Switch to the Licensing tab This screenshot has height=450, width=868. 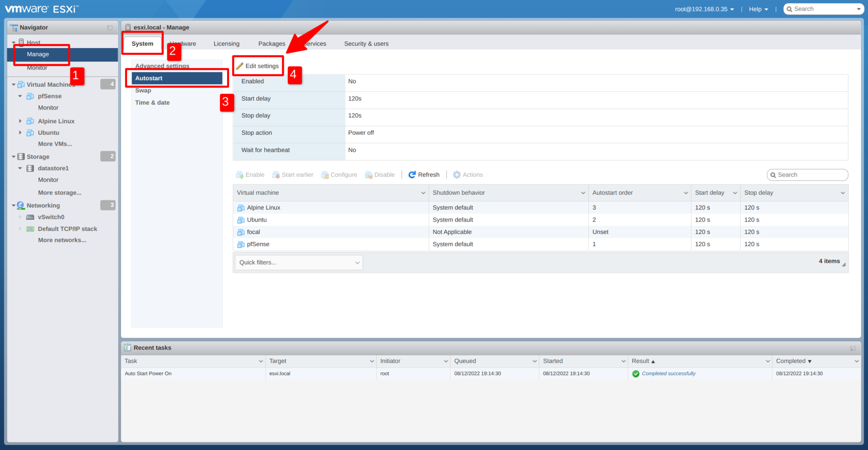coord(226,44)
